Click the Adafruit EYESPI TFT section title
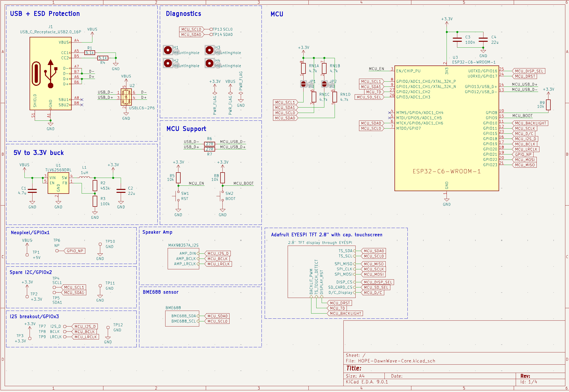Image resolution: width=569 pixels, height=392 pixels. click(327, 235)
